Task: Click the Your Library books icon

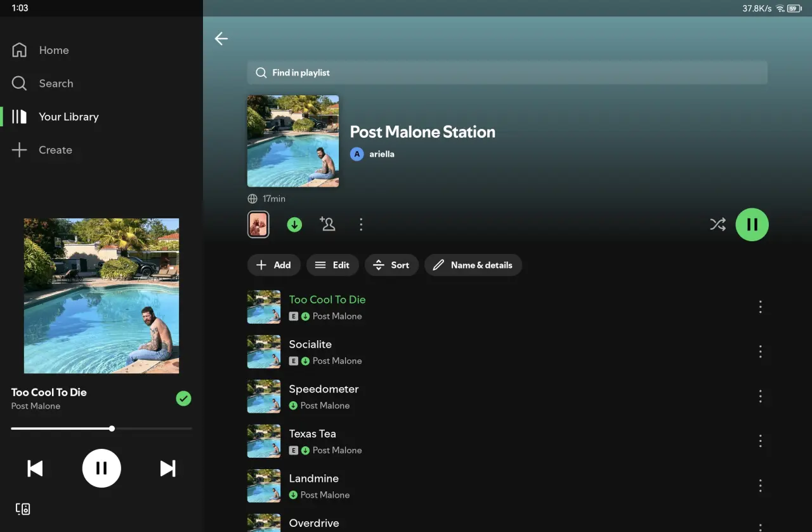Action: [x=20, y=117]
